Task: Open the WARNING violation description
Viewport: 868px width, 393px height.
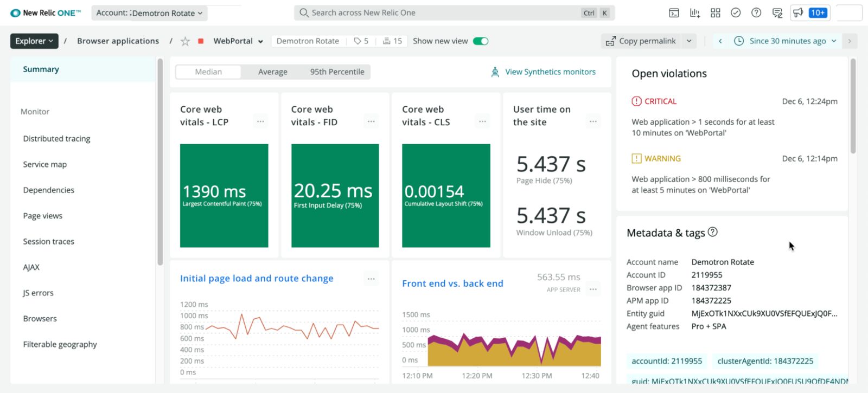Action: point(700,185)
